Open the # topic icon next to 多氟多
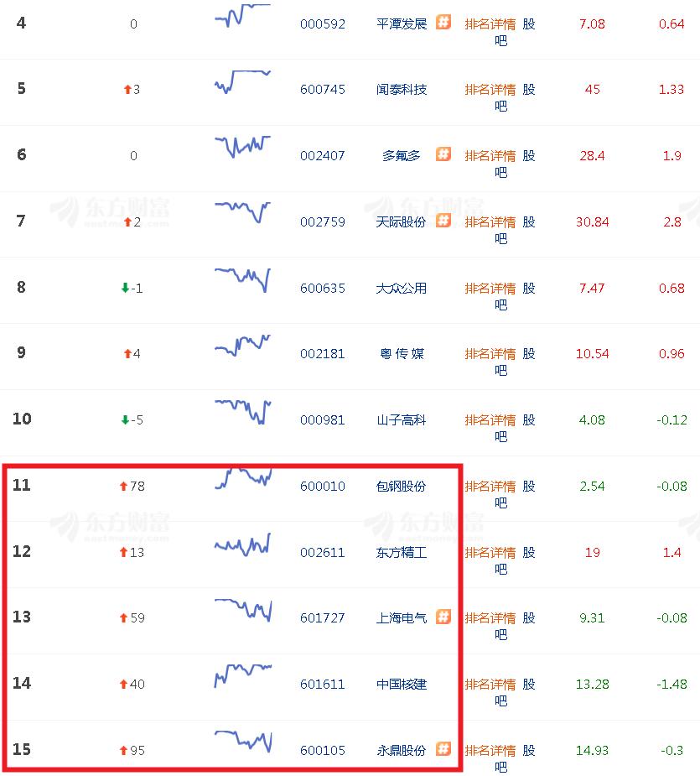Viewport: 700px width, 776px height. [x=443, y=154]
